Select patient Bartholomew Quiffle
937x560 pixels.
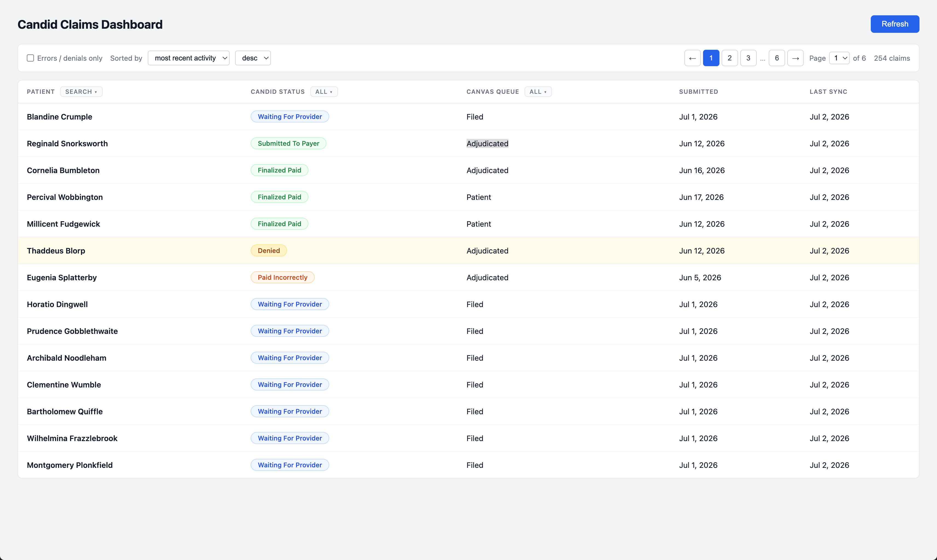[65, 411]
